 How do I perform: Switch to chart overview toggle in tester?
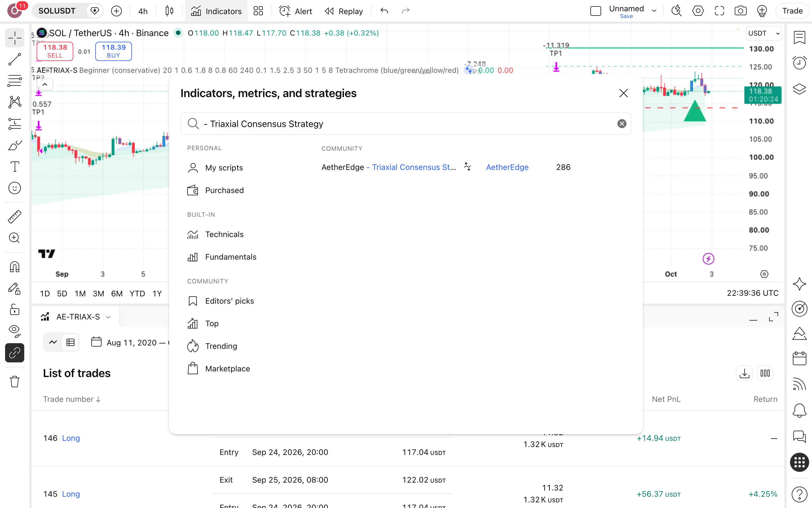53,342
